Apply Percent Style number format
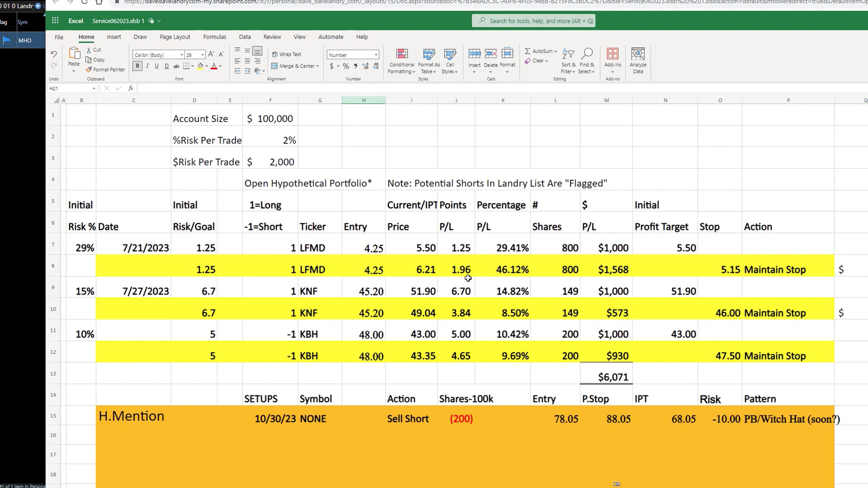Screen dimensions: 868x488 point(346,66)
